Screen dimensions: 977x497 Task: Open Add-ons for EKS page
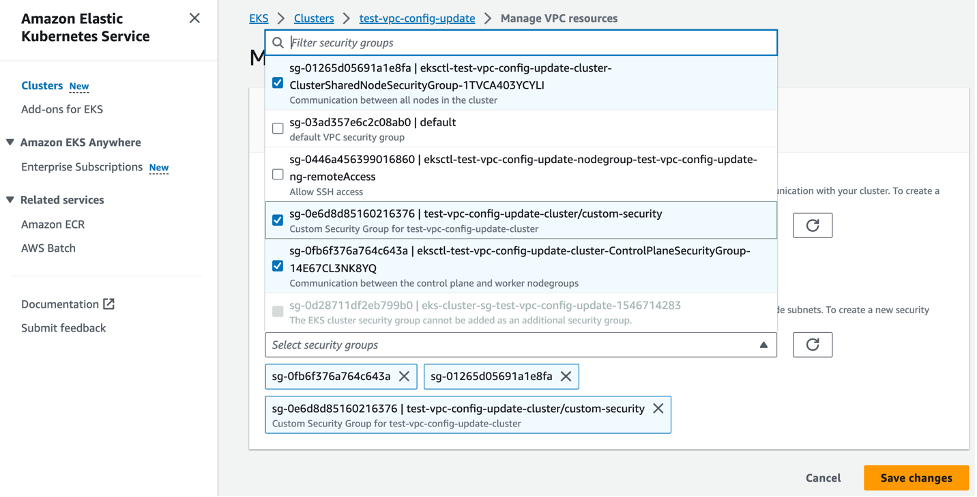[62, 109]
